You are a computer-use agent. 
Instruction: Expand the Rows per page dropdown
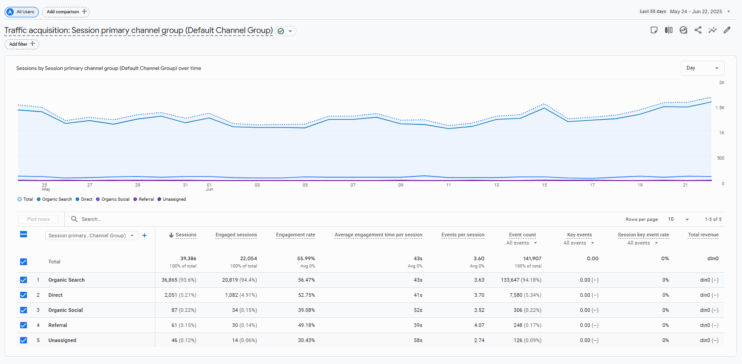coord(678,219)
